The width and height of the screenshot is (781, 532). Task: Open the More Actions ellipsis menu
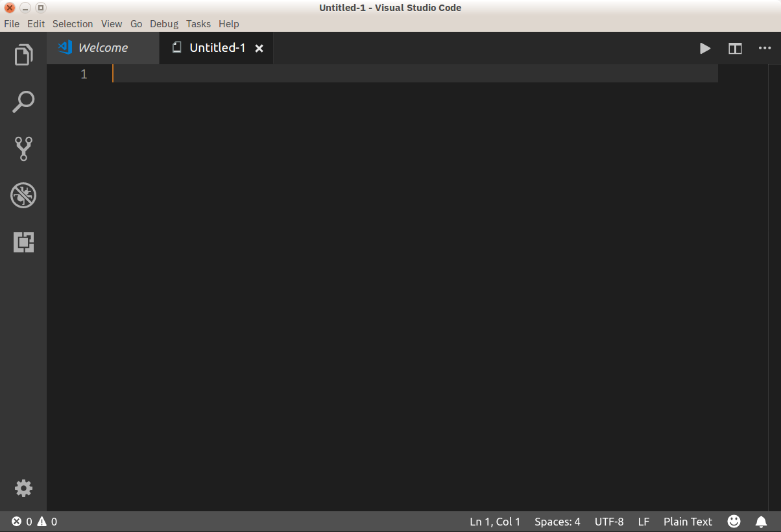[765, 48]
